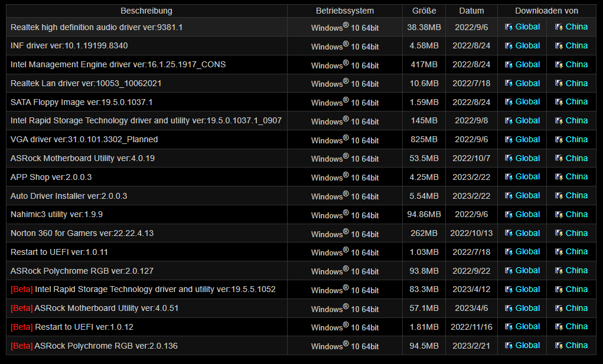Open Global link for Beta Intel Rapid Storage ver:19.5.5.1052
The height and width of the screenshot is (364, 603).
click(x=527, y=289)
